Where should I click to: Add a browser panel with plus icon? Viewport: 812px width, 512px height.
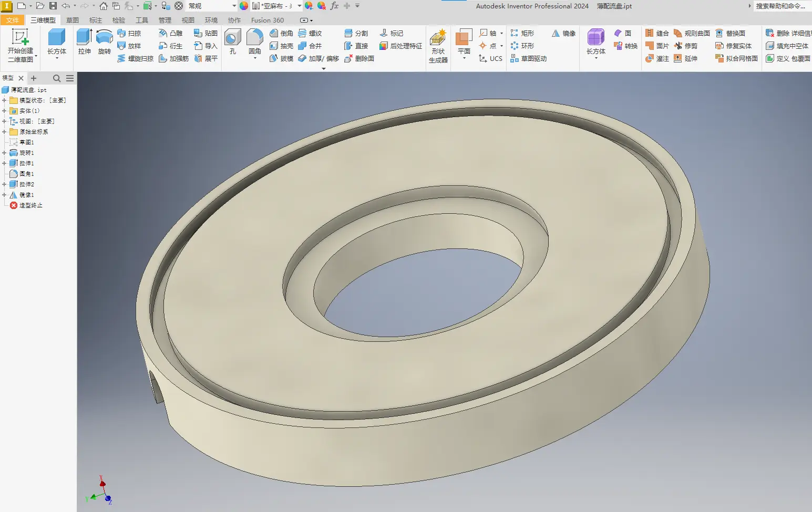coord(34,78)
